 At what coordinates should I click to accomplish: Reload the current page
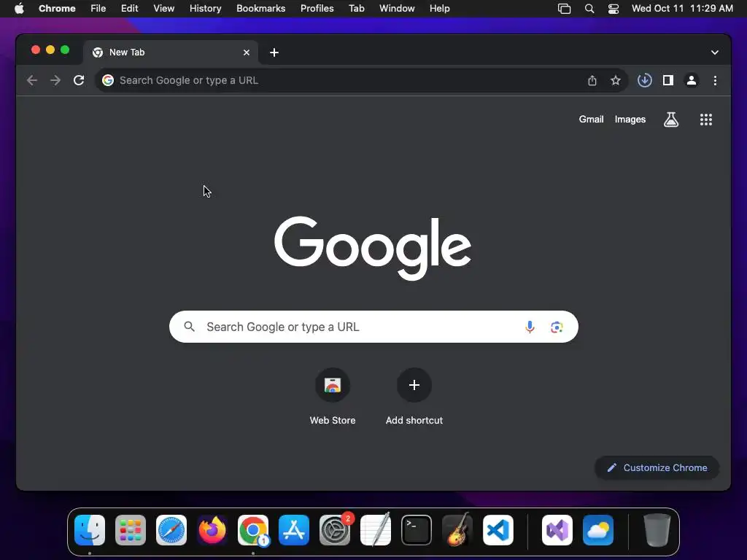(x=79, y=80)
